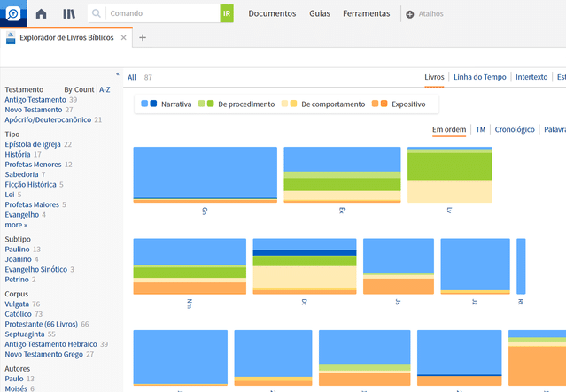This screenshot has height=392, width=566.
Task: Expand Tipo list with more link
Action: (x=16, y=225)
